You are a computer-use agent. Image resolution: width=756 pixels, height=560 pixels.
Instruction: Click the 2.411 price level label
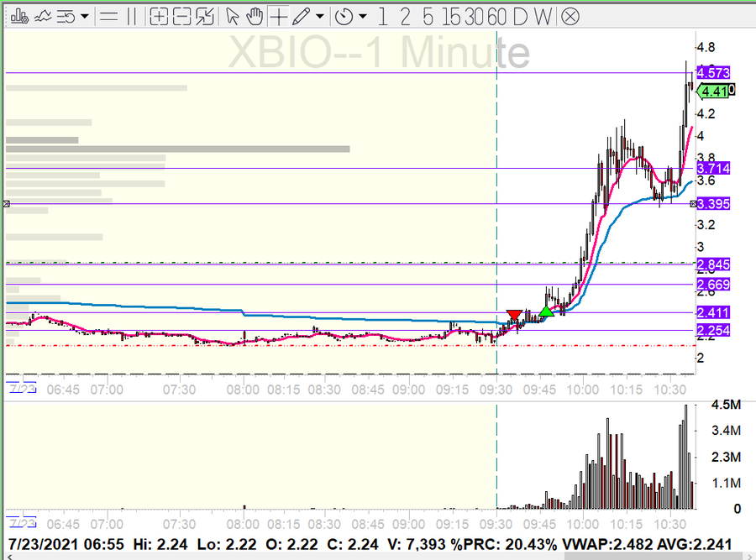pos(713,312)
